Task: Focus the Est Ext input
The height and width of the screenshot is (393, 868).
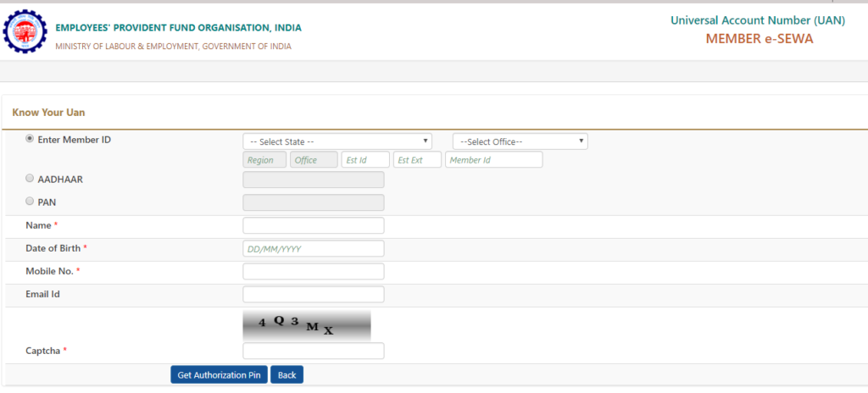Action: click(417, 159)
